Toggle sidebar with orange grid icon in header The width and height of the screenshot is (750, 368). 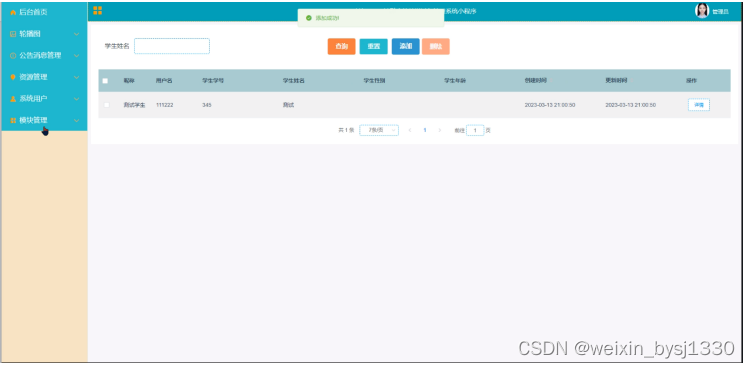tap(98, 11)
